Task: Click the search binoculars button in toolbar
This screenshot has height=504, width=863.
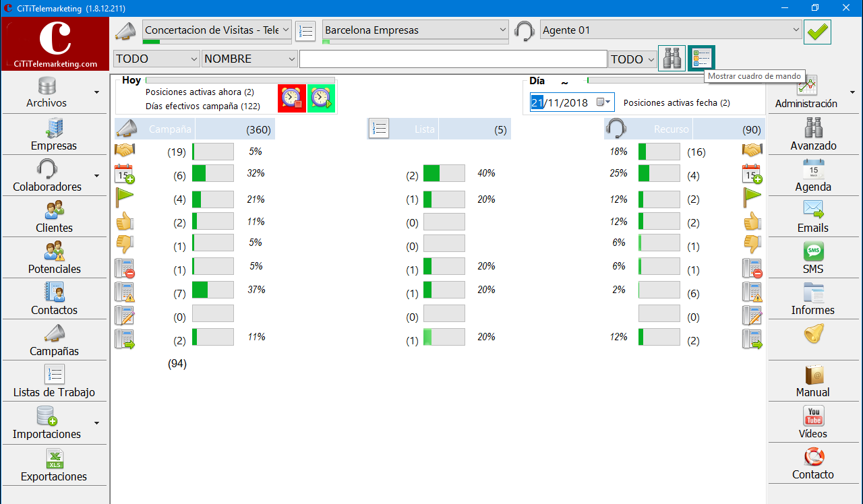Action: coord(672,59)
